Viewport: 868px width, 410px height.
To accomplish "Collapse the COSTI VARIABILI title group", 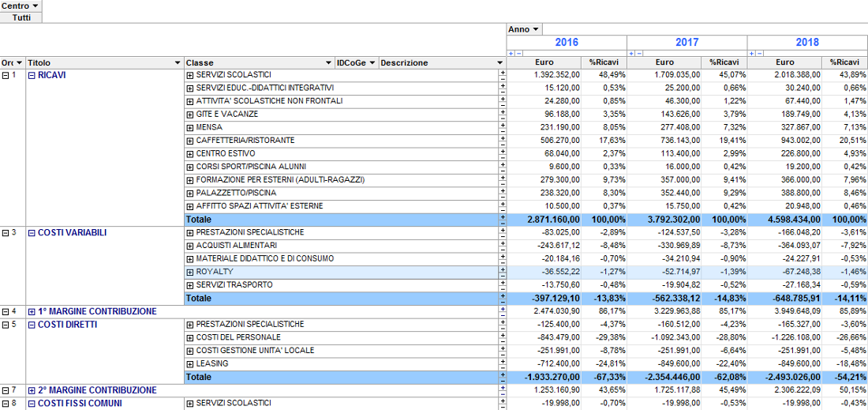I will click(32, 233).
